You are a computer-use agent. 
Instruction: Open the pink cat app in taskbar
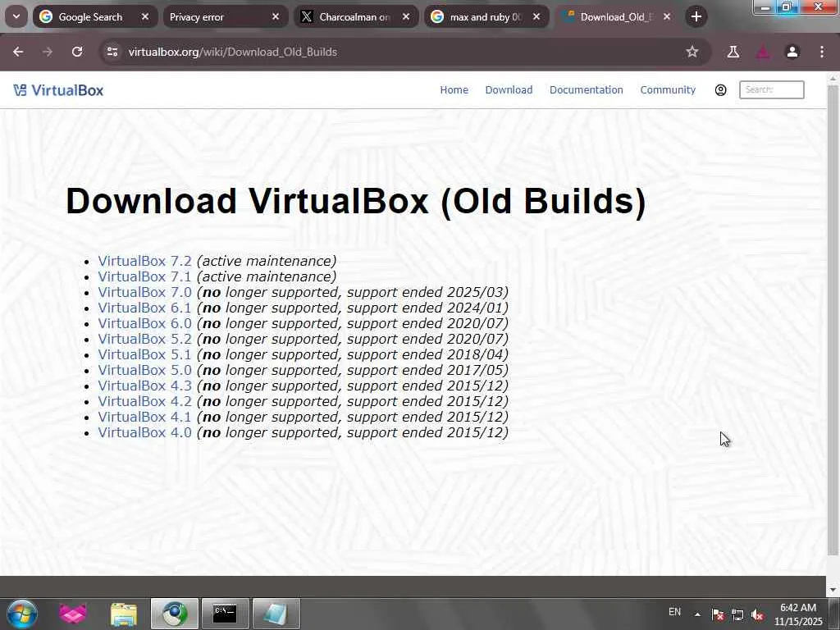(x=73, y=614)
